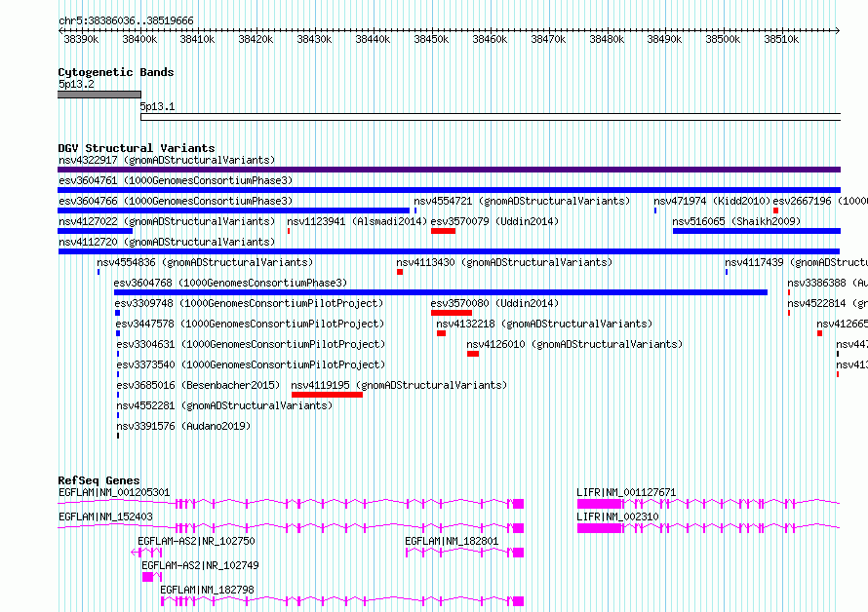The image size is (868, 612).
Task: Click the large LIFR NM_001127671 exon block
Action: pos(600,504)
